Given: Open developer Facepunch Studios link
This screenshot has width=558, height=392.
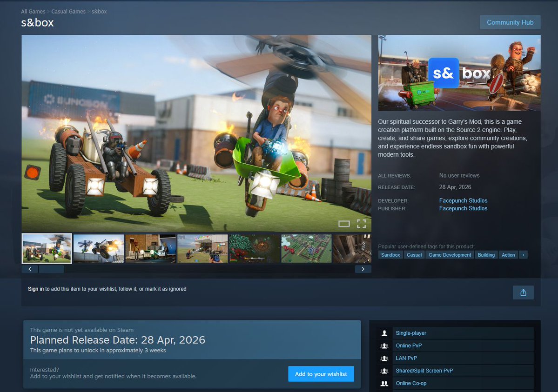Looking at the screenshot, I should 463,200.
